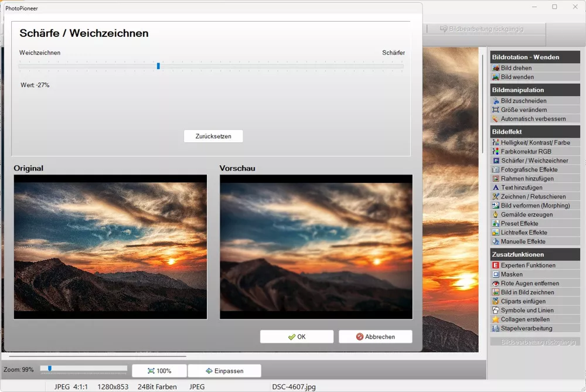Click the Bild drehen rotate icon
The height and width of the screenshot is (392, 586).
tap(496, 69)
